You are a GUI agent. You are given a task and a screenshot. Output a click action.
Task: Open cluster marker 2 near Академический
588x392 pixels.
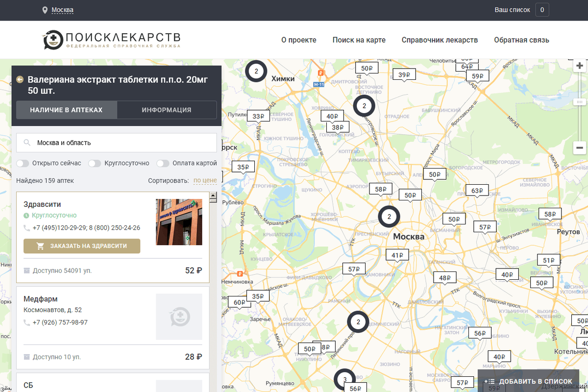coord(358,322)
